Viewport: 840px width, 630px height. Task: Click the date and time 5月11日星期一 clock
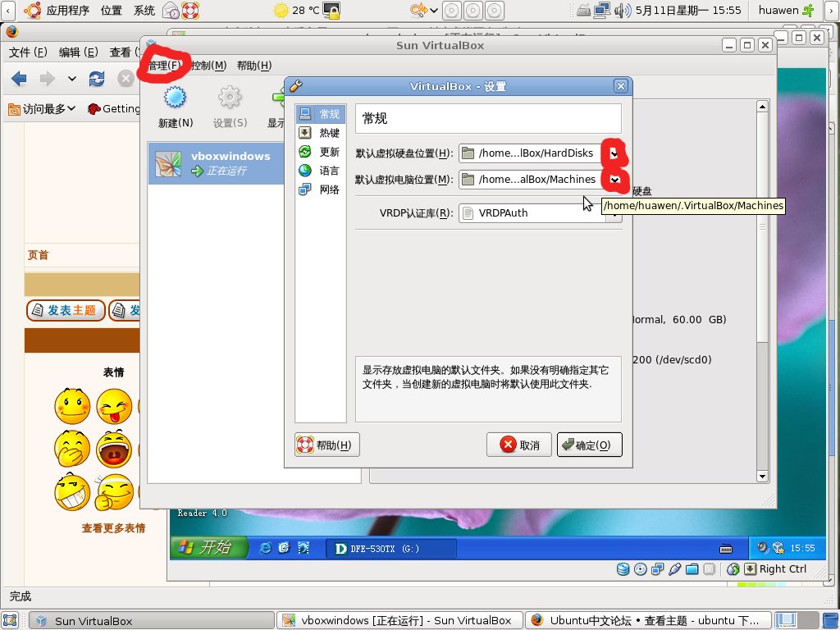coord(688,10)
